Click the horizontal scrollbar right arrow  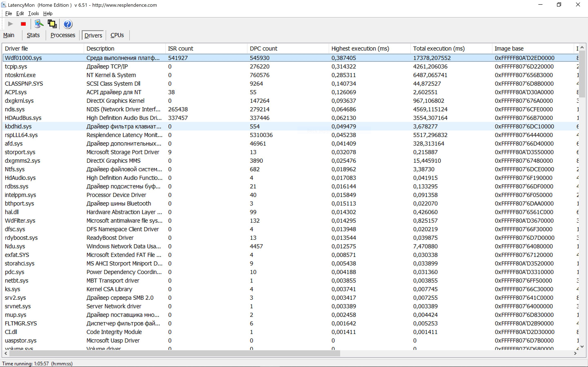575,353
